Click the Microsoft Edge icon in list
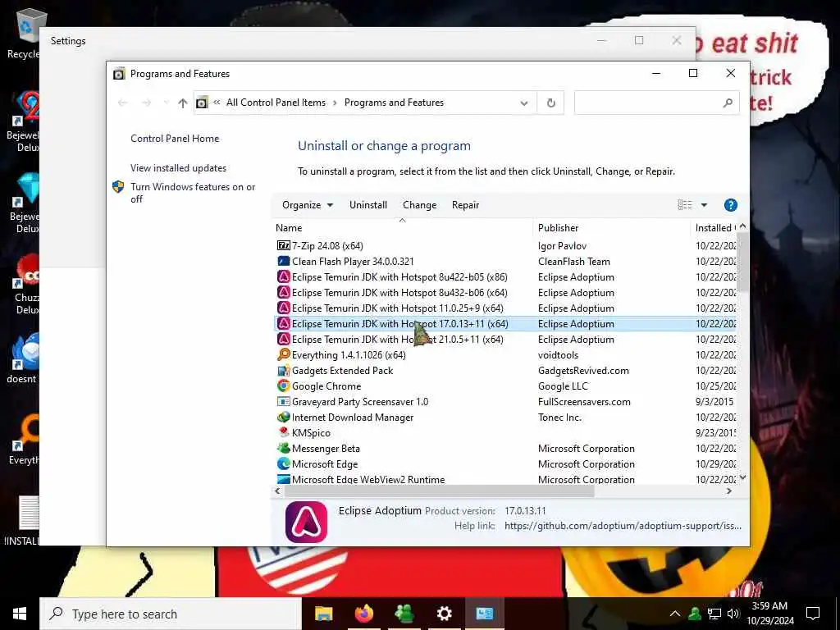The height and width of the screenshot is (630, 840). (283, 463)
